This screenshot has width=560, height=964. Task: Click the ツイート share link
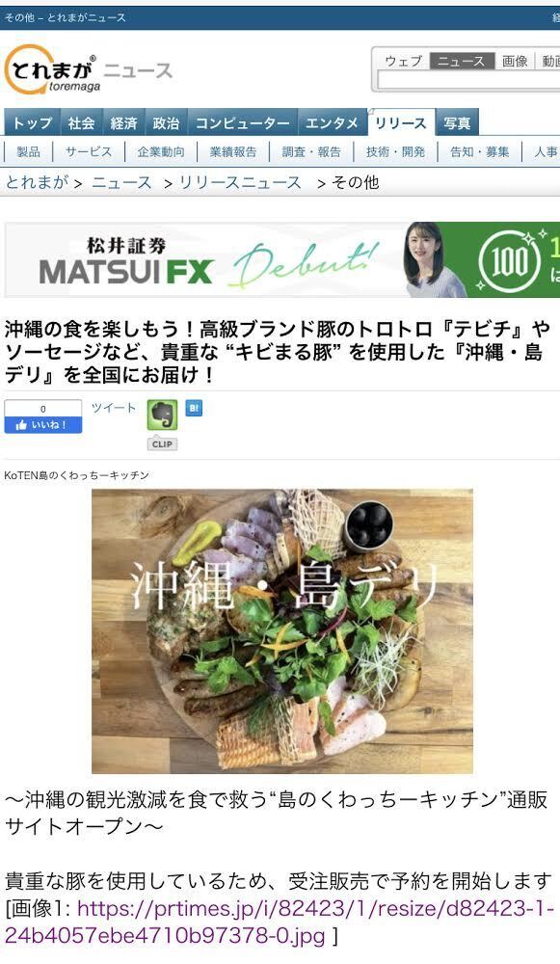[114, 408]
